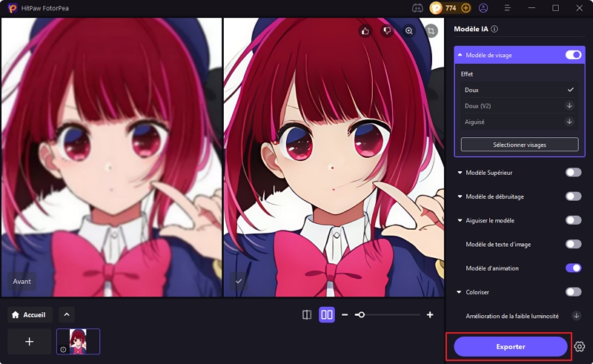Click the Modèle IA info icon
Image resolution: width=593 pixels, height=364 pixels.
click(494, 29)
